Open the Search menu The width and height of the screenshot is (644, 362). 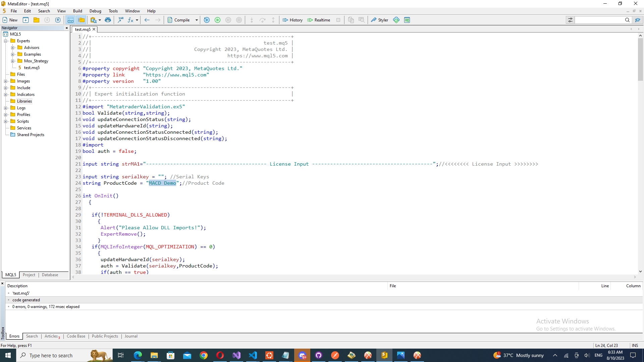pyautogui.click(x=44, y=11)
